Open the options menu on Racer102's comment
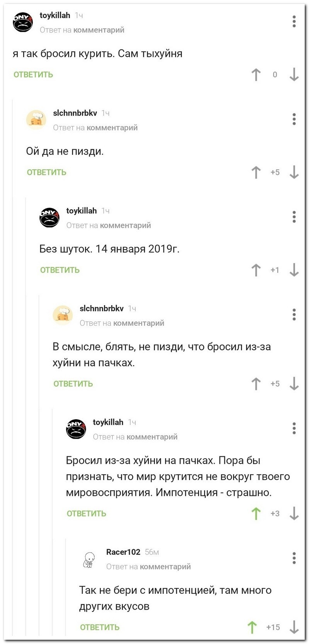 (x=294, y=557)
